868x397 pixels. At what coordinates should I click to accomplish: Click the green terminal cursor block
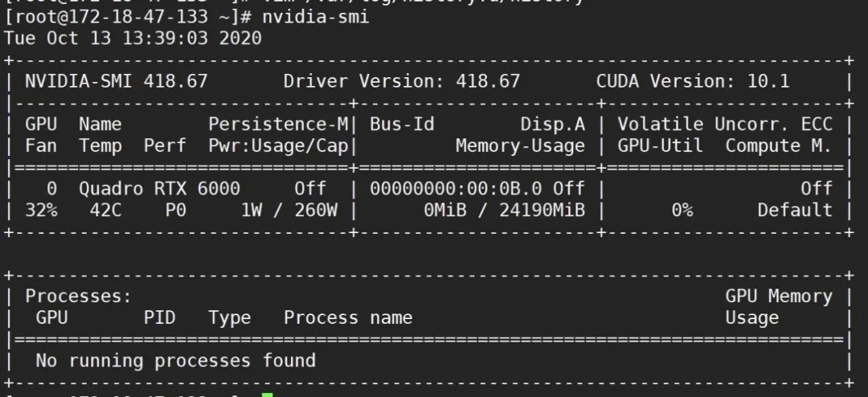click(x=268, y=395)
